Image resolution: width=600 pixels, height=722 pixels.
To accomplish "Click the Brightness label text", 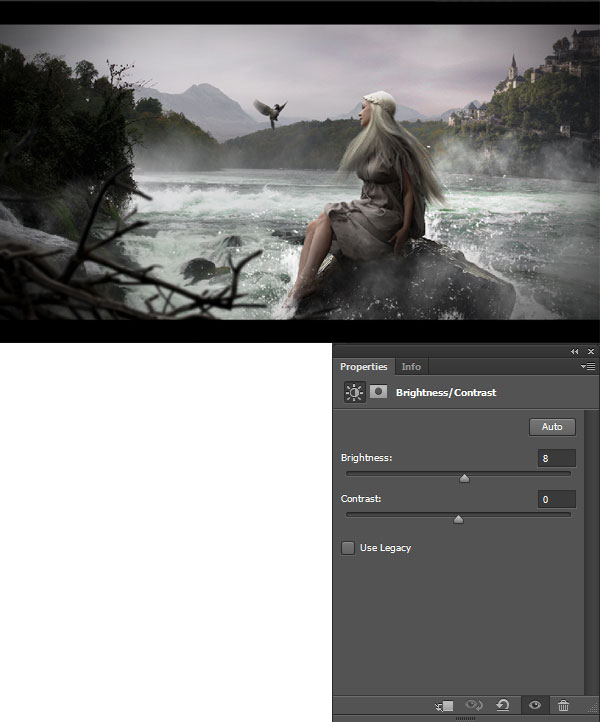I will [x=367, y=458].
